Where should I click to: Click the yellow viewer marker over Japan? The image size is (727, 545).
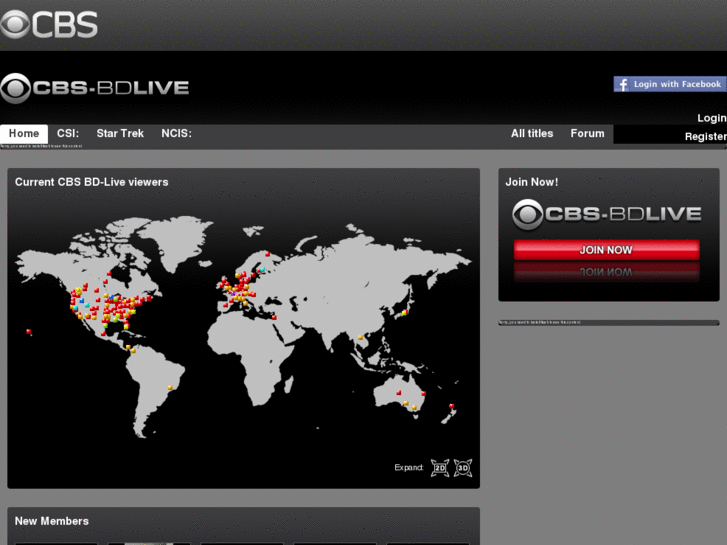404,313
